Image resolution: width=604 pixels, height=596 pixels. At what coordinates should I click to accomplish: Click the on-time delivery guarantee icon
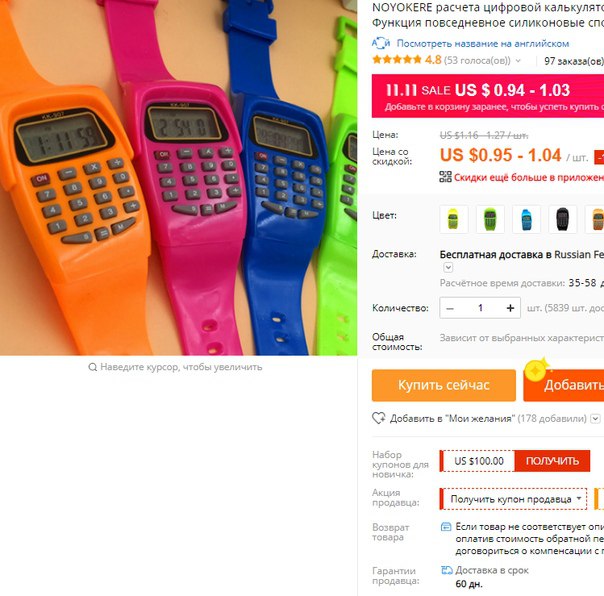pos(446,570)
